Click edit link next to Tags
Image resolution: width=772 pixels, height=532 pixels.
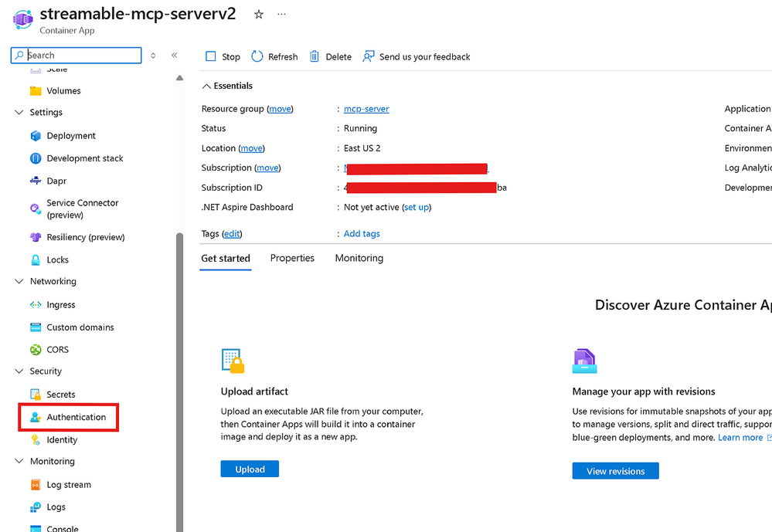(232, 234)
